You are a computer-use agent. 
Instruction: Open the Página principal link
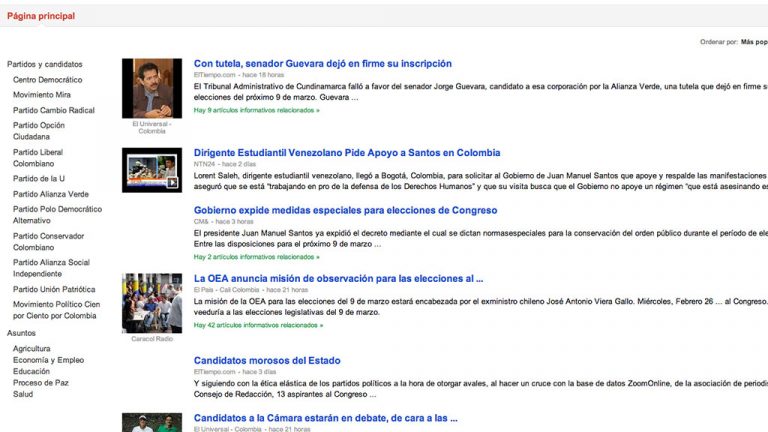click(41, 16)
